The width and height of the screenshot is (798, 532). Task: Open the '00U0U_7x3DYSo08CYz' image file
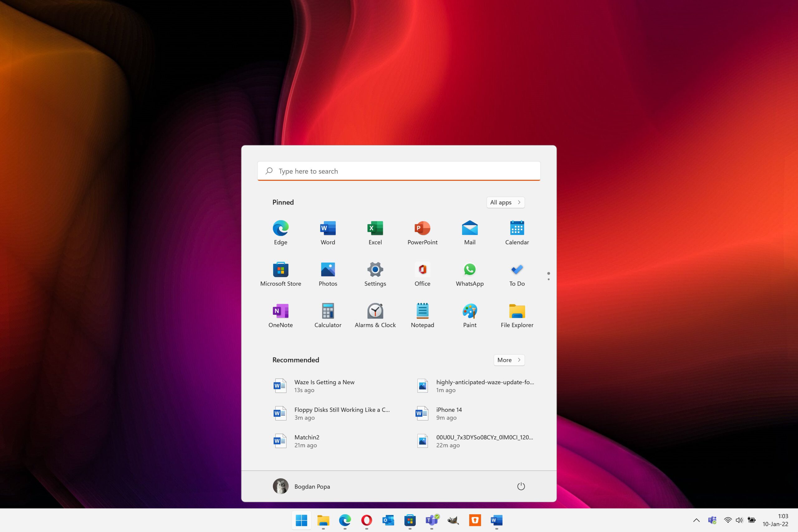click(475, 441)
